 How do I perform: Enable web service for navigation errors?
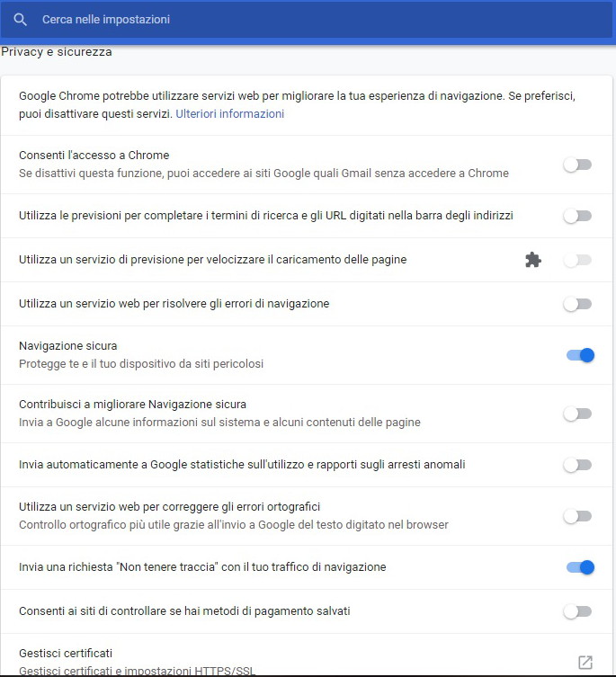pyautogui.click(x=577, y=304)
